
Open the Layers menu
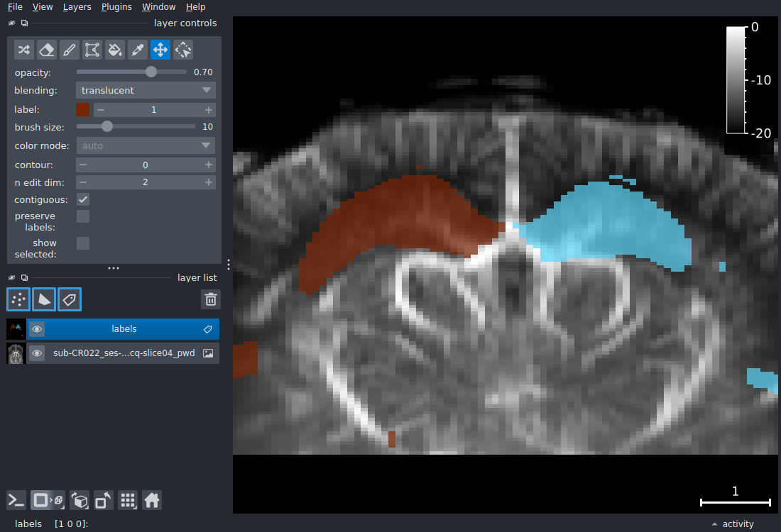(77, 7)
